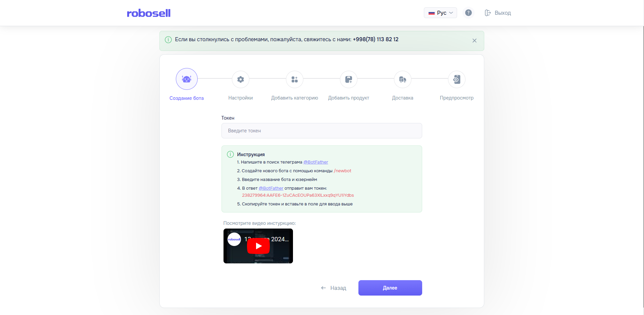This screenshot has height=315, width=644.
Task: Open @BotFather link in step 4
Action: [271, 188]
